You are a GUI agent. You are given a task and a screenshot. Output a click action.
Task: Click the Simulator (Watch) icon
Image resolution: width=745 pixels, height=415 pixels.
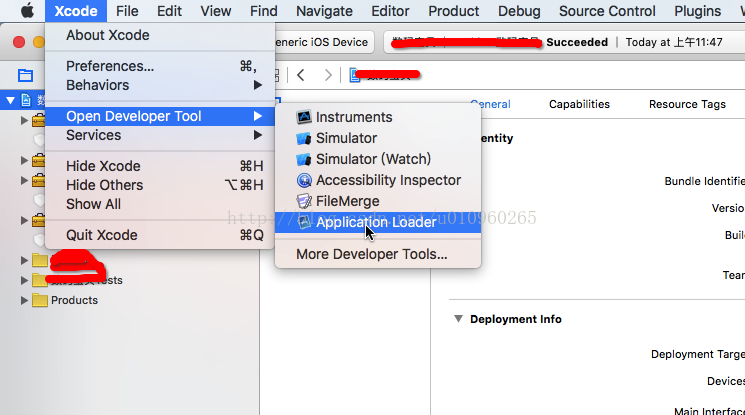coord(304,159)
